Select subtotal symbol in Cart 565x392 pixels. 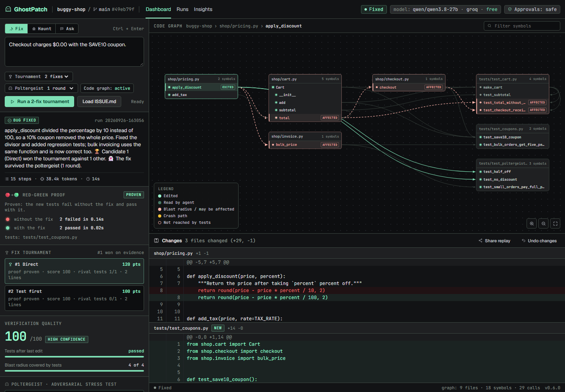tap(304, 110)
